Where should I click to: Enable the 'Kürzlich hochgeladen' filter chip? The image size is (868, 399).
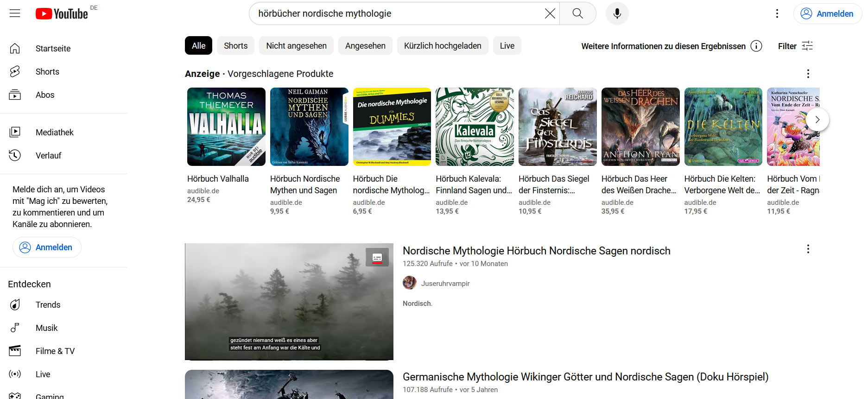[x=442, y=46]
